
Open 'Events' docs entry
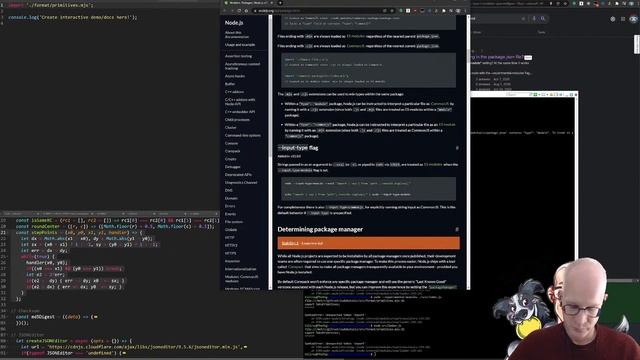[x=231, y=214]
